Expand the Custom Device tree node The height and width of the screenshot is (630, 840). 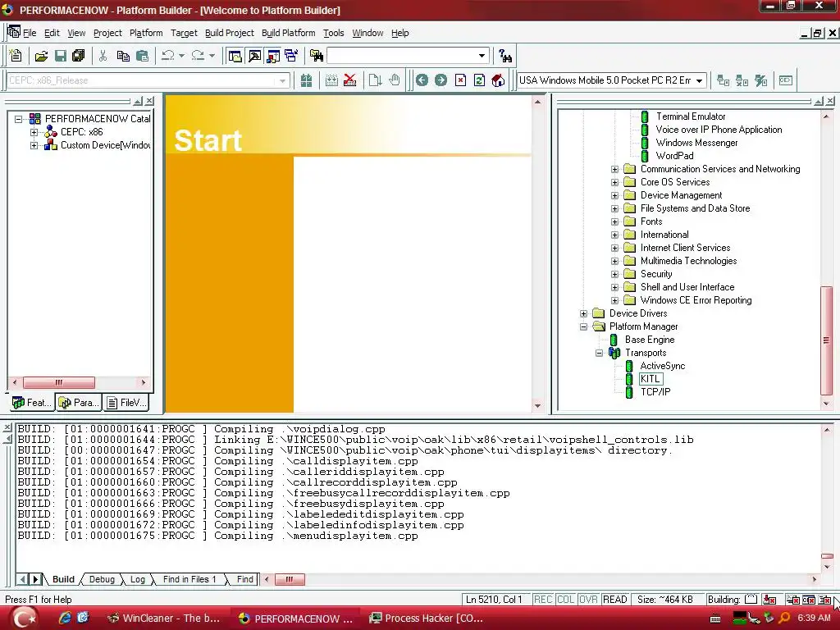tap(34, 145)
